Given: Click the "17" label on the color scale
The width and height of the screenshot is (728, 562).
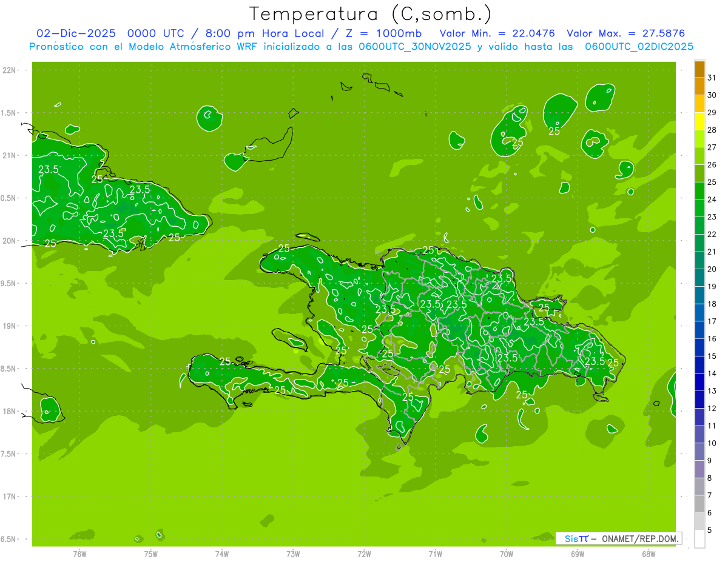Looking at the screenshot, I should click(x=712, y=321).
